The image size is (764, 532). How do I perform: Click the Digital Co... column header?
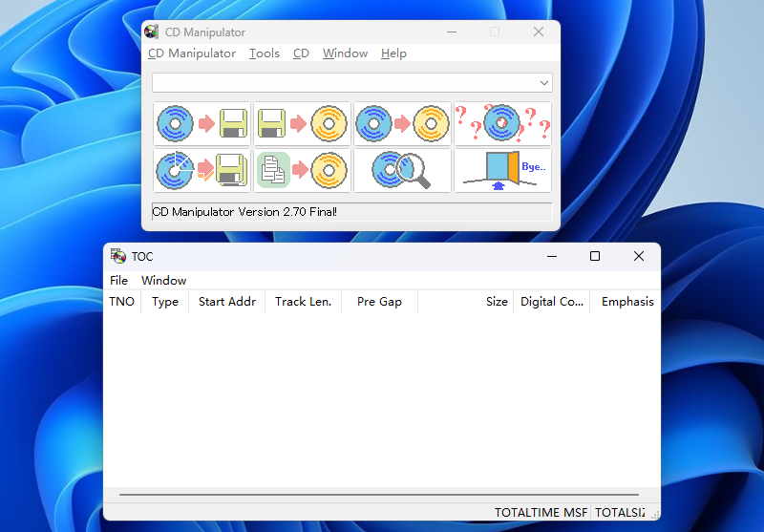552,302
